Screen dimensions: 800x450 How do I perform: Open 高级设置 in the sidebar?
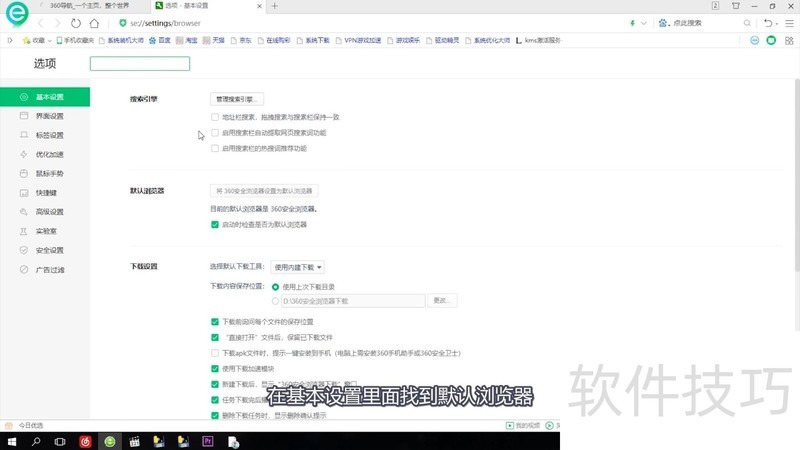[x=45, y=212]
